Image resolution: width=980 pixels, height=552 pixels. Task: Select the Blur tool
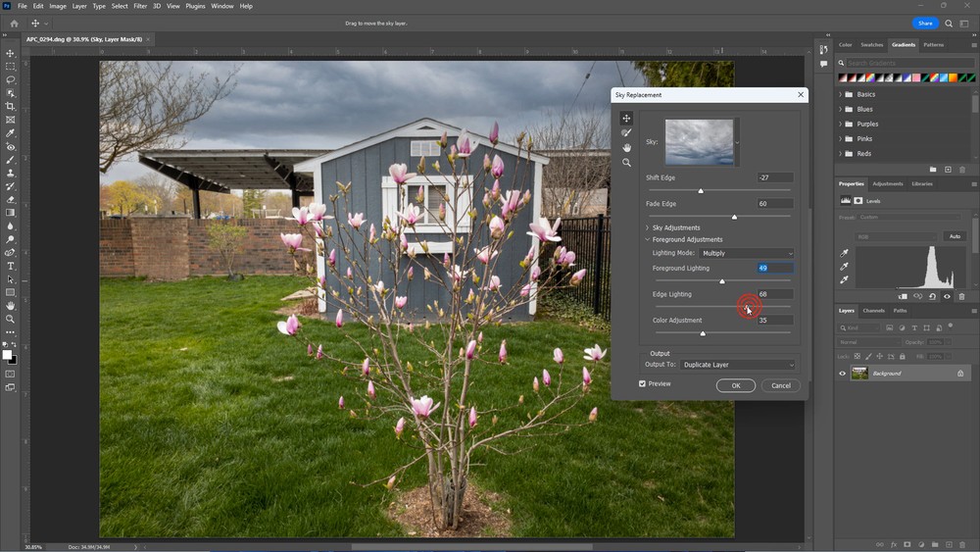(x=10, y=226)
